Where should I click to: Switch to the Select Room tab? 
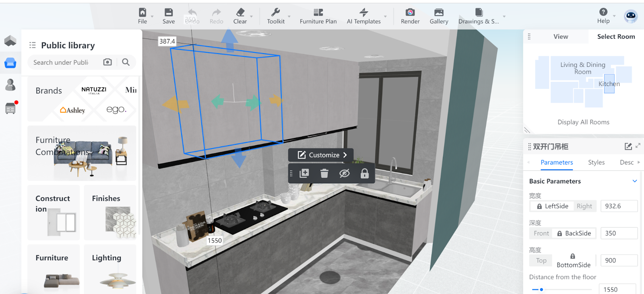(x=616, y=37)
